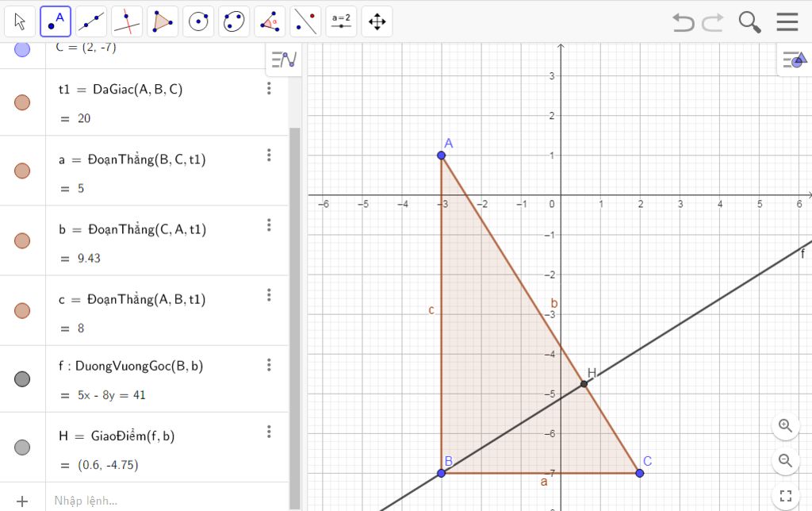Open the Graphics view style bar

click(x=795, y=60)
